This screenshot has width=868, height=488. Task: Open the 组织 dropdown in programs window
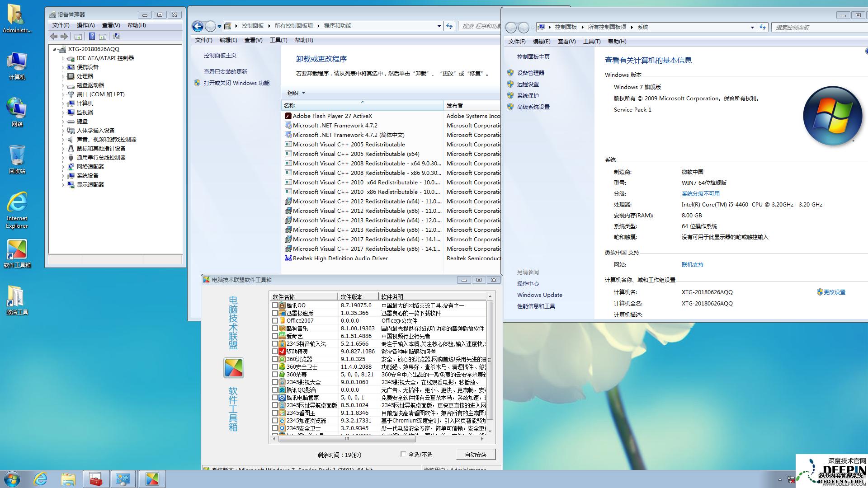296,93
